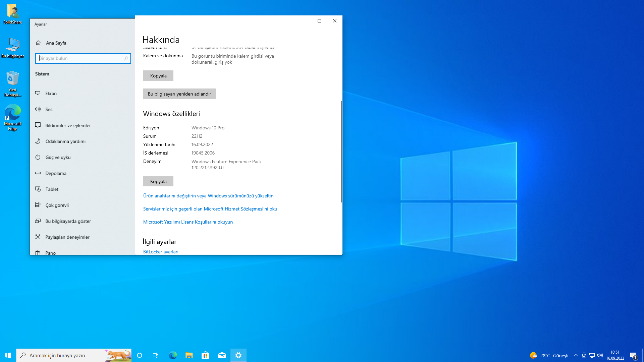Screen dimensions: 644x362
Task: Open BitLocker ayarları link
Action: click(x=161, y=252)
